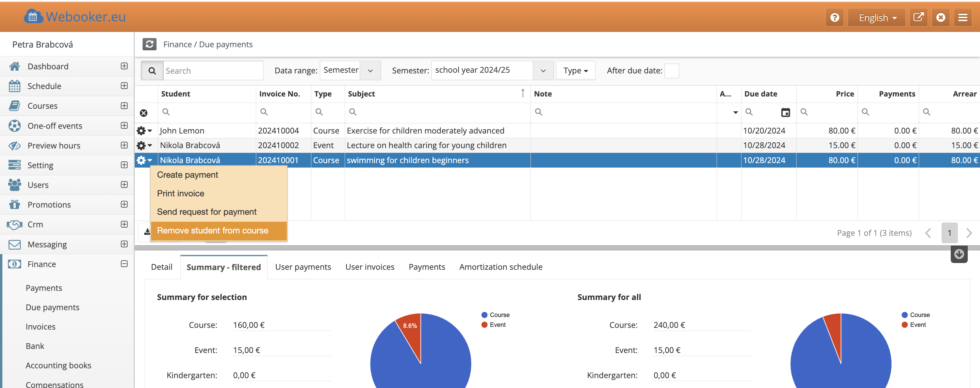980x388 pixels.
Task: Open gear menu for John Lemon row
Action: click(x=144, y=131)
